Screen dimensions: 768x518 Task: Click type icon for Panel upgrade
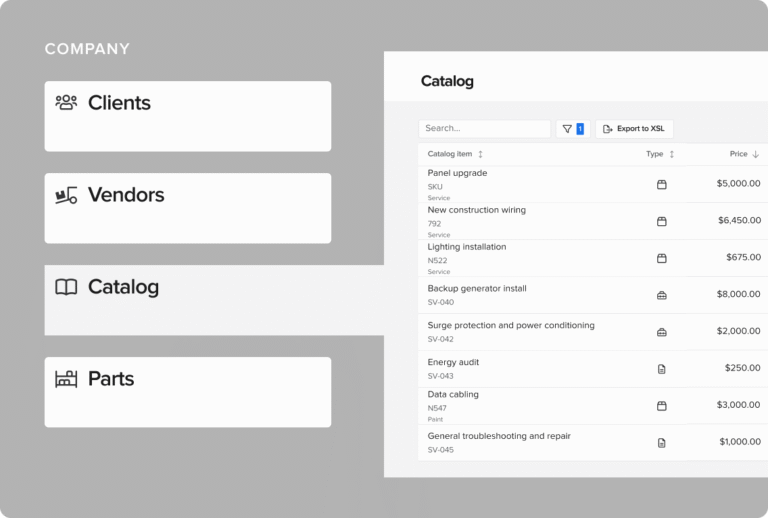pos(662,185)
